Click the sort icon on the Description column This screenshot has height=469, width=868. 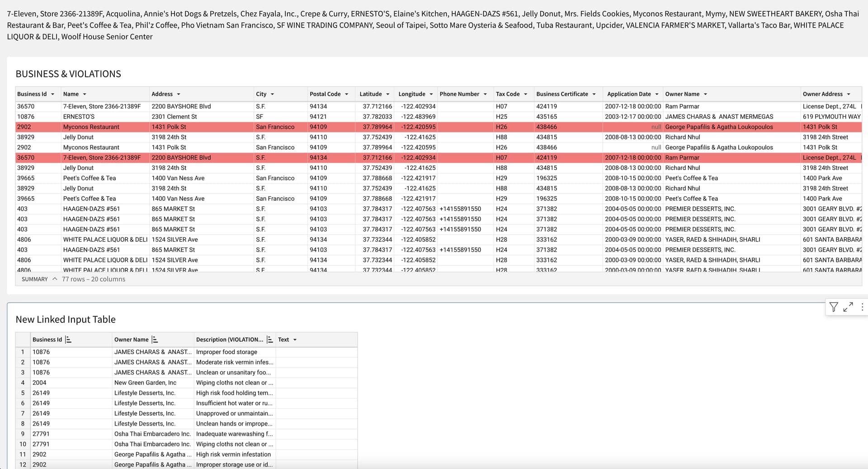(x=269, y=339)
